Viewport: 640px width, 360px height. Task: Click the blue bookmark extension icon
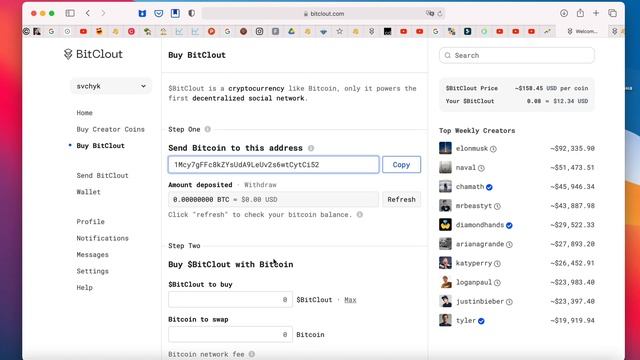(175, 13)
